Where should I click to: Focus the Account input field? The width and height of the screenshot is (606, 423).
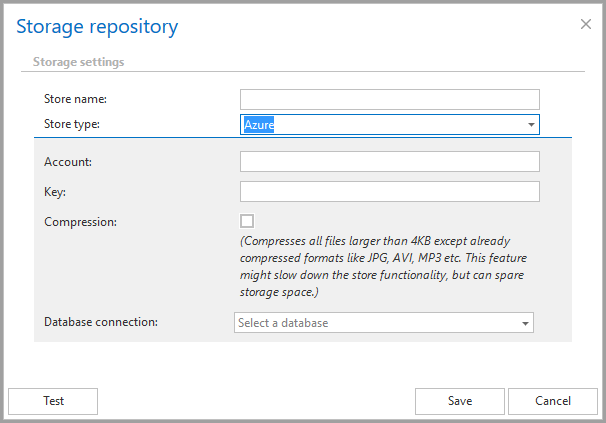(x=389, y=162)
